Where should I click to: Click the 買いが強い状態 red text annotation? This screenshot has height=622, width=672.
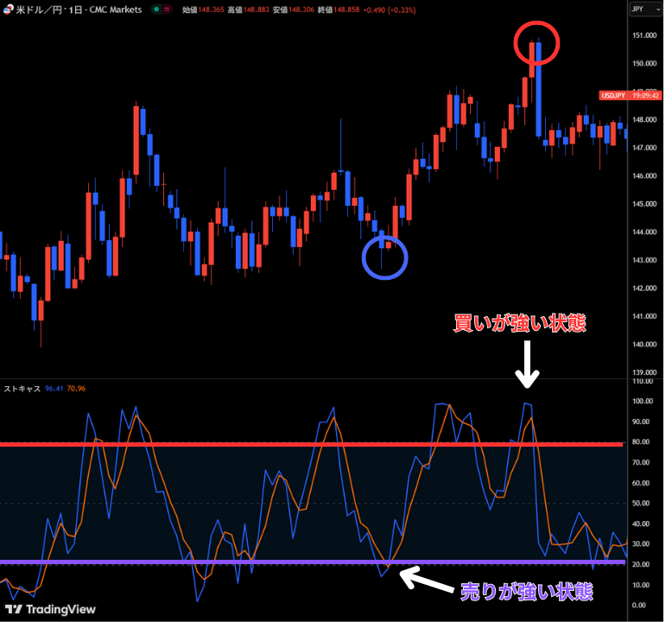click(x=520, y=324)
